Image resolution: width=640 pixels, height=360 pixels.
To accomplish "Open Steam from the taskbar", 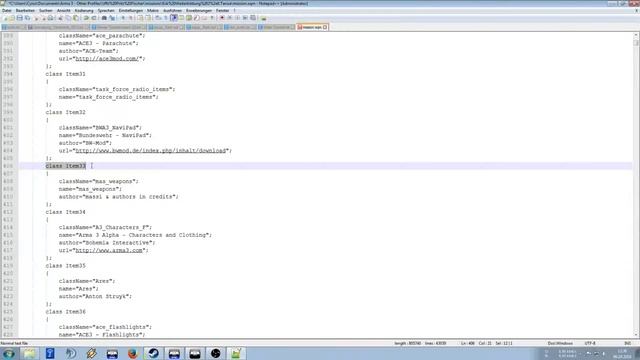I will (153, 353).
